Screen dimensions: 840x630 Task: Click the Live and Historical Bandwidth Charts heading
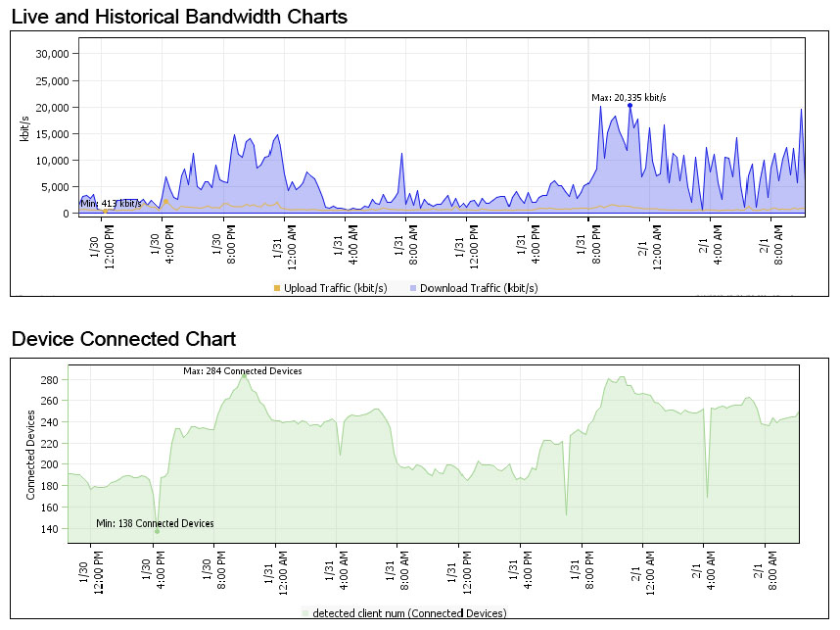tap(179, 17)
